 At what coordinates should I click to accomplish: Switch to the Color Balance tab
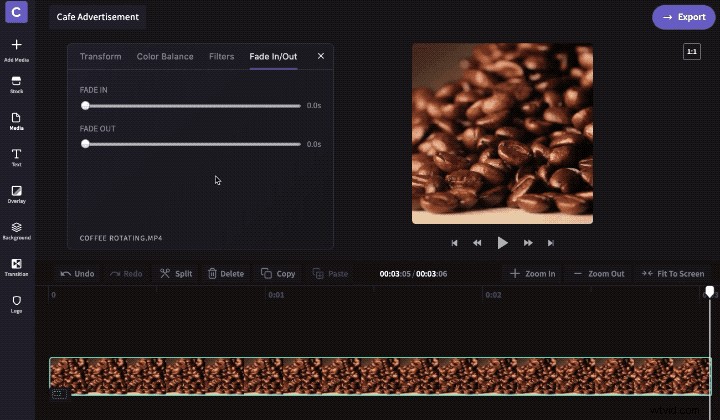pyautogui.click(x=165, y=56)
